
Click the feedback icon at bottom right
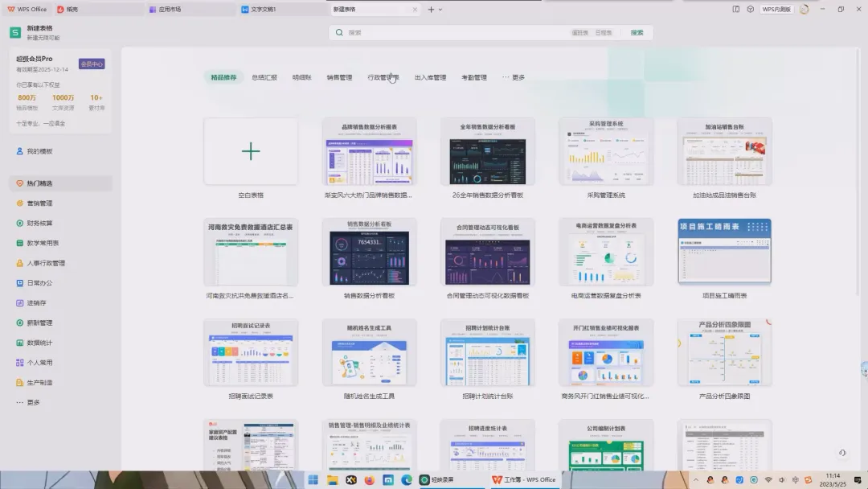(x=842, y=453)
